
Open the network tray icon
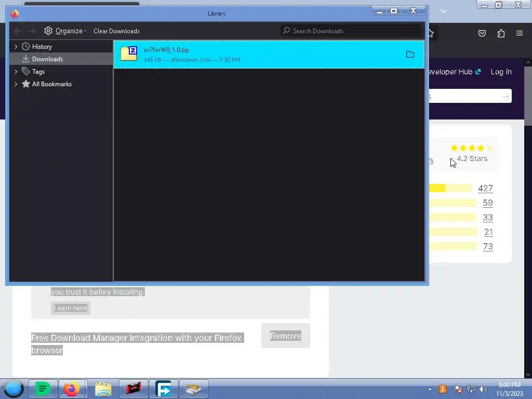471,389
